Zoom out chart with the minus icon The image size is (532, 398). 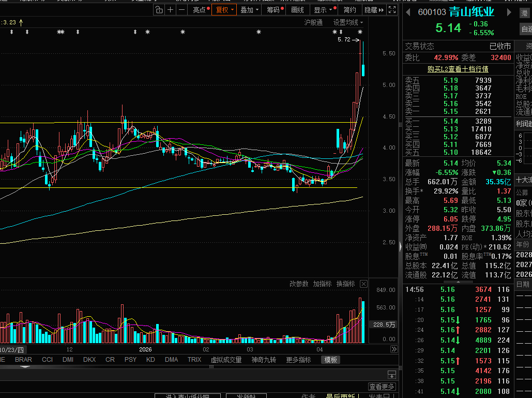(x=182, y=10)
